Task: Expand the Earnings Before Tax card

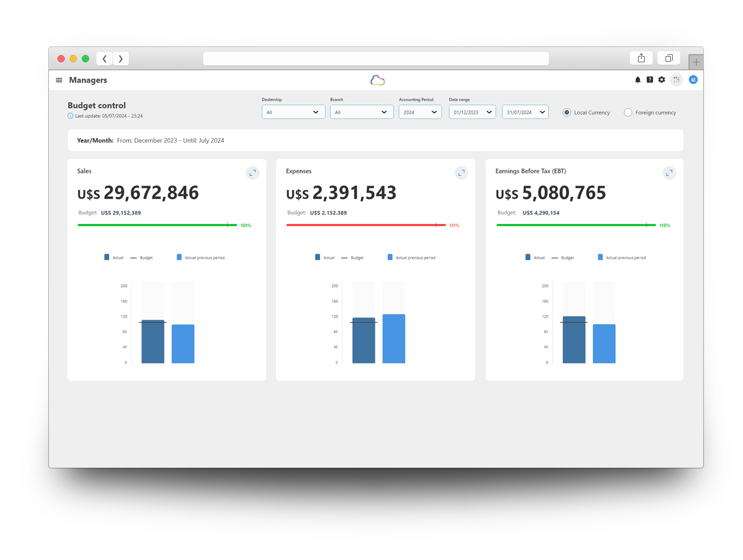Action: click(669, 173)
